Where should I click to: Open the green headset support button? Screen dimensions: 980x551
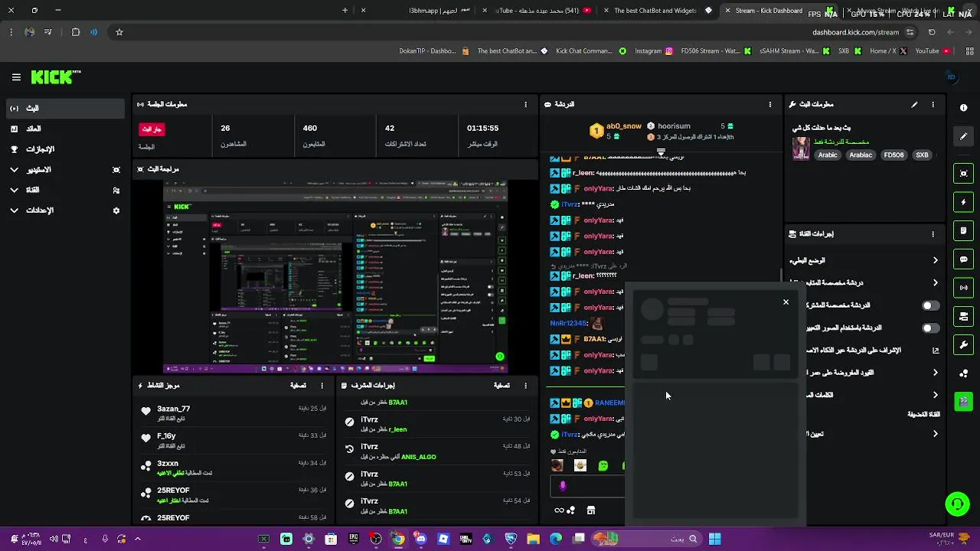pos(957,504)
